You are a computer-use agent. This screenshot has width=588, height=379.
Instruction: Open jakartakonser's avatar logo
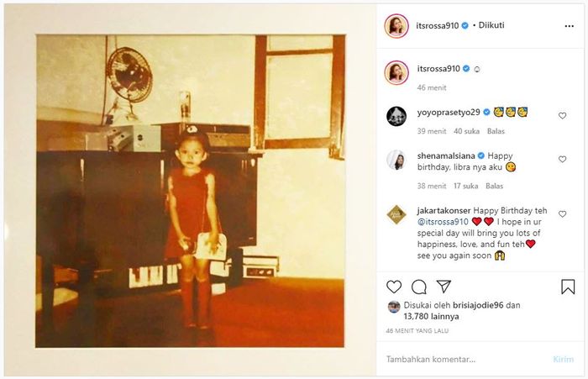pyautogui.click(x=396, y=214)
